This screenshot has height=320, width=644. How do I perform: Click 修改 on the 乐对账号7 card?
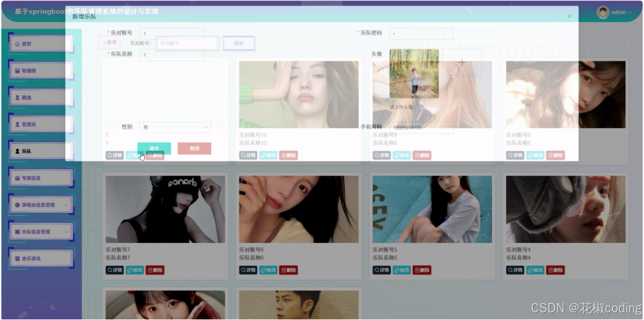(135, 270)
